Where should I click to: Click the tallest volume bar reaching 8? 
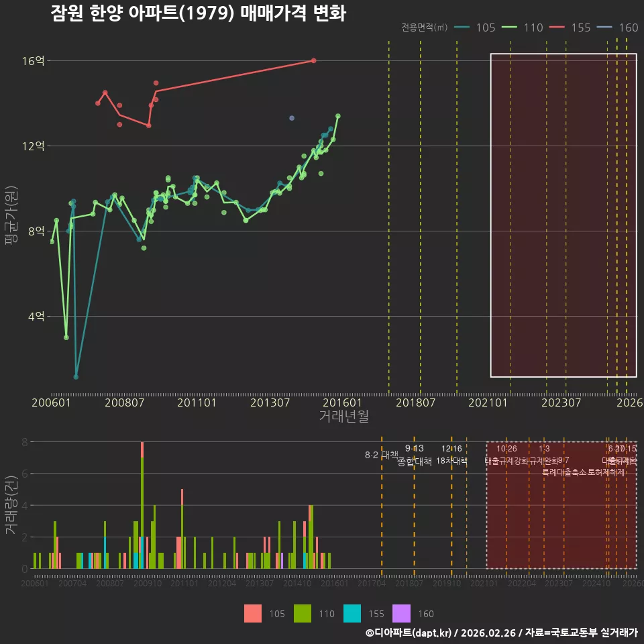point(142,505)
